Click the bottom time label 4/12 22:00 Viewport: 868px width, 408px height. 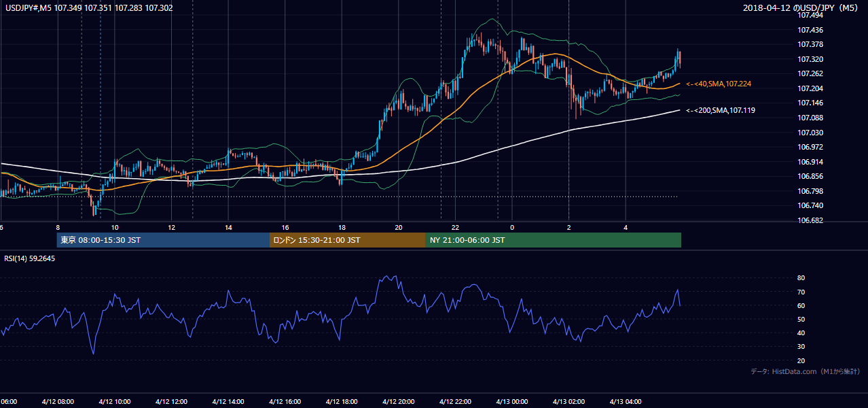(x=455, y=401)
